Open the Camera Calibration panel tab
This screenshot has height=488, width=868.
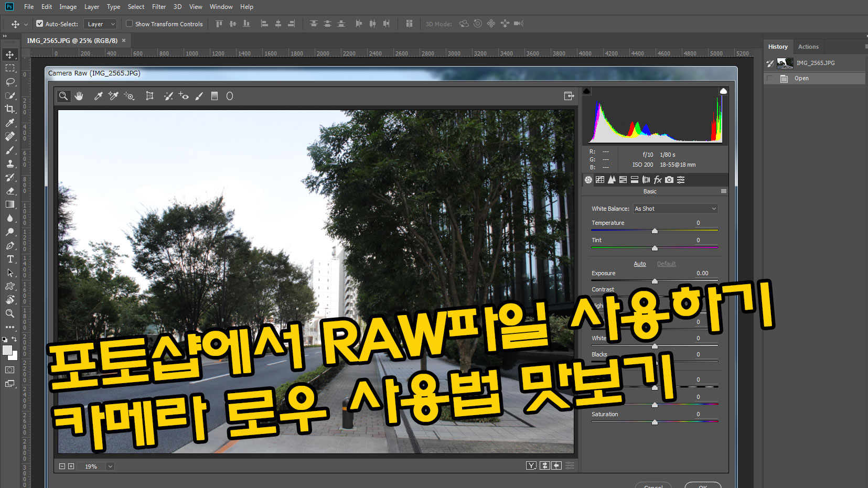[669, 180]
